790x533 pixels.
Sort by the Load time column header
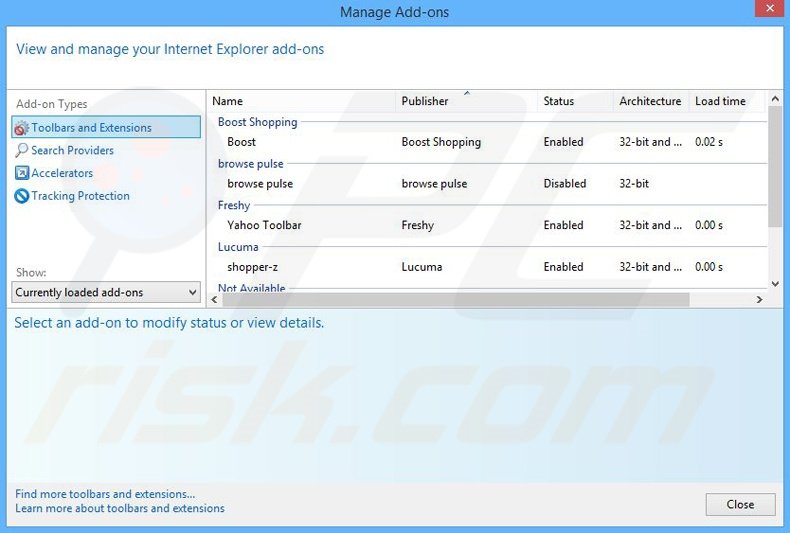[x=720, y=101]
